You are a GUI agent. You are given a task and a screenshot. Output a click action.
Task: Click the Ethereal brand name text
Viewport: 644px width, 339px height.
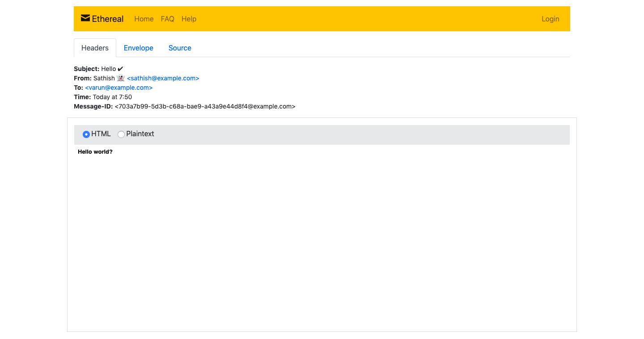[x=108, y=19]
